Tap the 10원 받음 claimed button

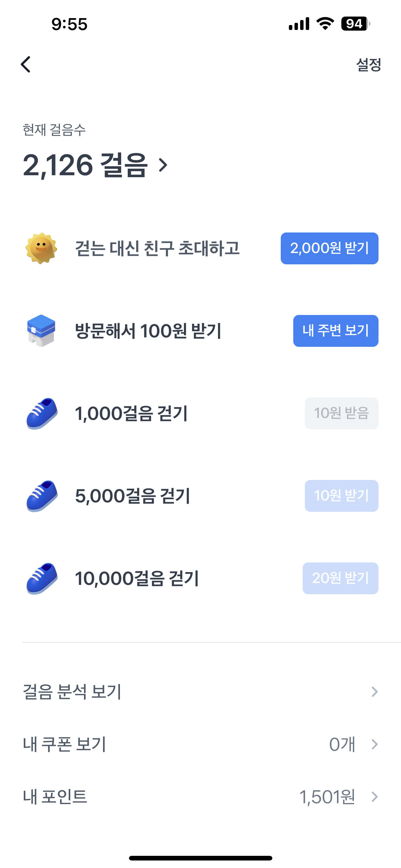(341, 413)
